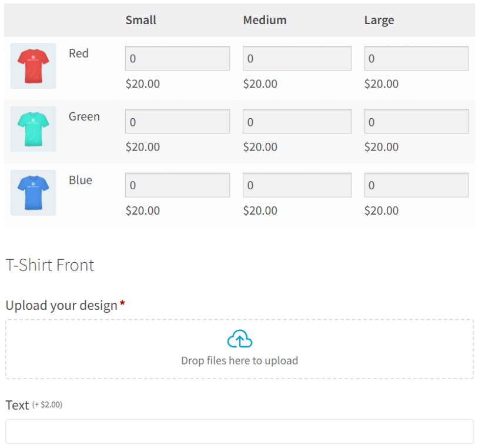Viewport: 482px width, 448px height.
Task: Select the Green Small quantity field
Action: (x=177, y=121)
